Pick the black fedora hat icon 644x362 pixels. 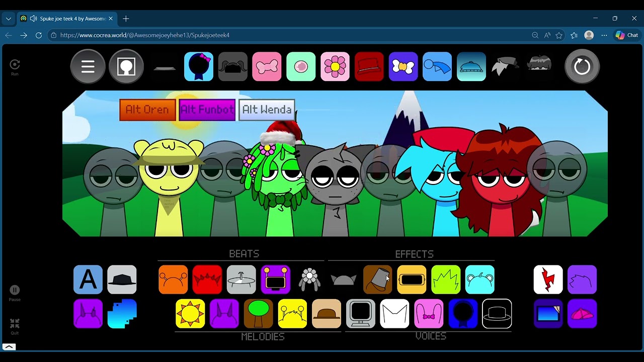click(122, 280)
